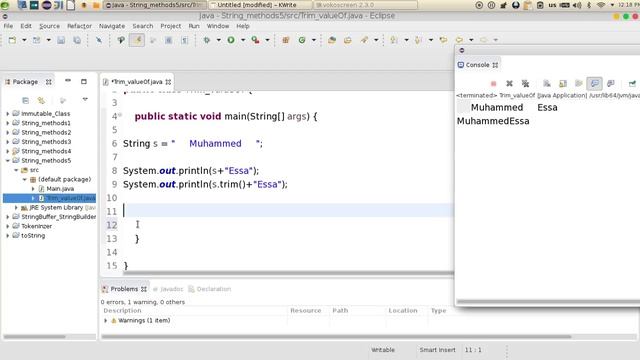The height and width of the screenshot is (360, 640).
Task: Open the Refactor menu
Action: (x=79, y=26)
